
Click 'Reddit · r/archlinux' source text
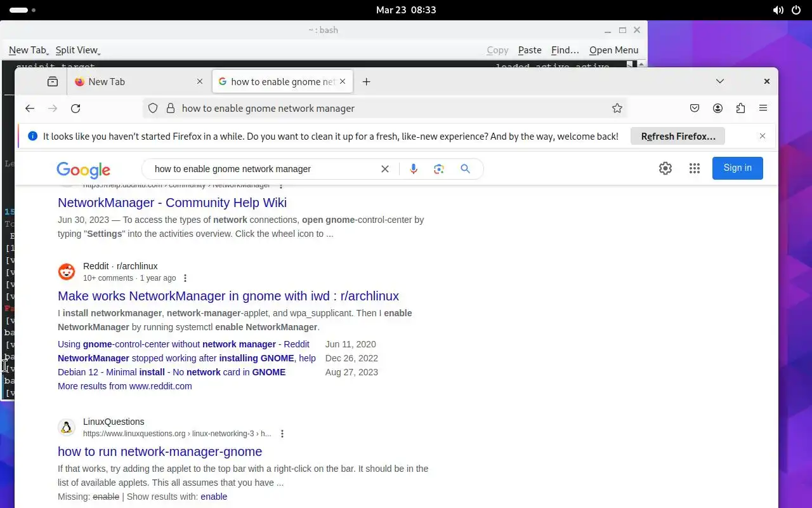(x=120, y=266)
